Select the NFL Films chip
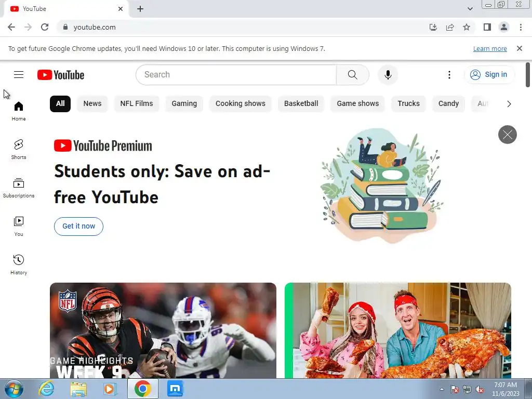 pos(137,104)
